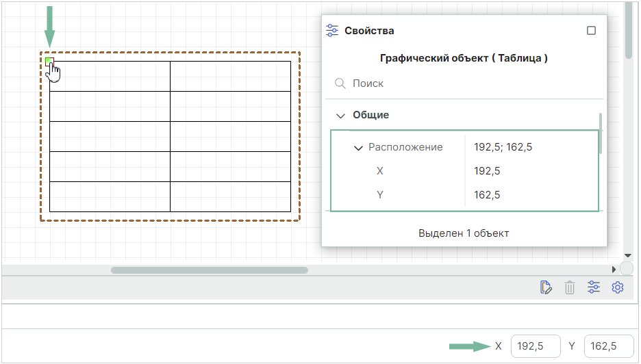Image resolution: width=641 pixels, height=364 pixels.
Task: Open properties via bottom sliders icon
Action: tap(594, 287)
